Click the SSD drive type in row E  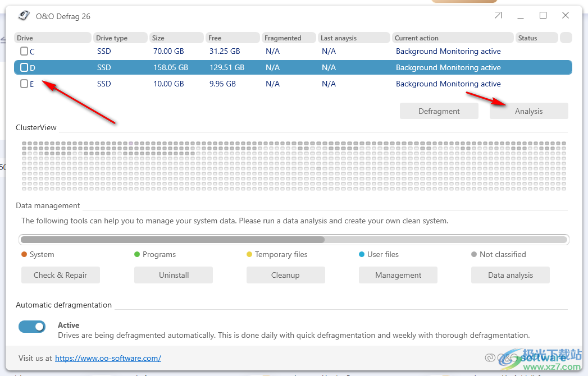pos(104,84)
